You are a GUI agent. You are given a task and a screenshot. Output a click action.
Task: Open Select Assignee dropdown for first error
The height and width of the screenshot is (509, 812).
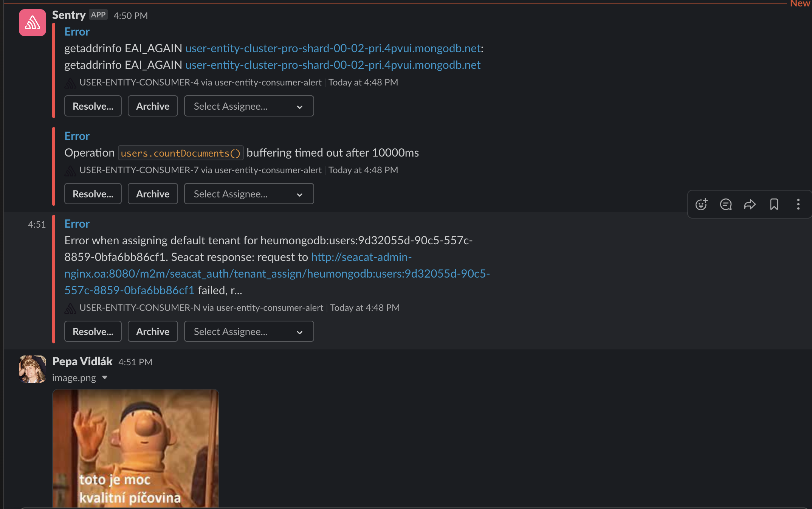click(x=249, y=106)
